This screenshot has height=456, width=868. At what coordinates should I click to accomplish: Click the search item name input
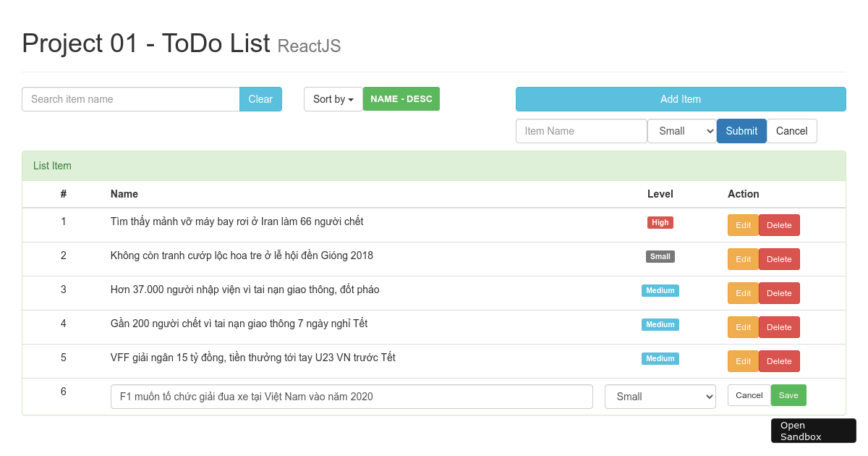[x=130, y=98]
